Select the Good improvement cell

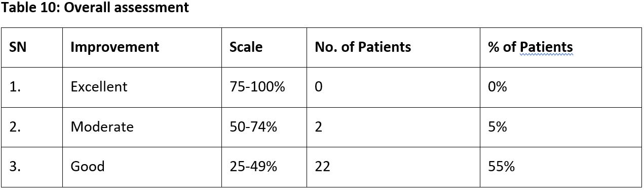[142, 167]
